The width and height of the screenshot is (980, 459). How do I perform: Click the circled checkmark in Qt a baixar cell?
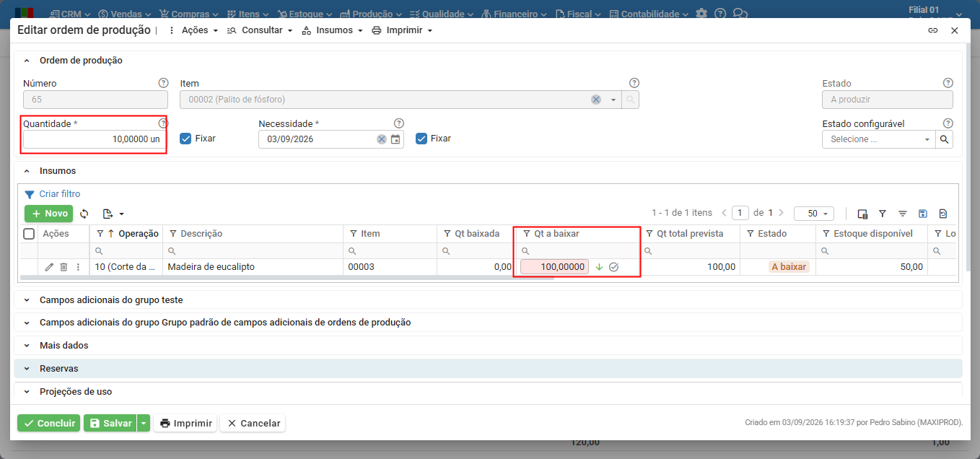614,267
